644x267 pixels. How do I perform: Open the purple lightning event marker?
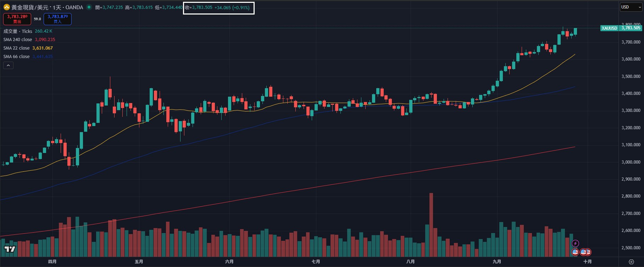575,243
